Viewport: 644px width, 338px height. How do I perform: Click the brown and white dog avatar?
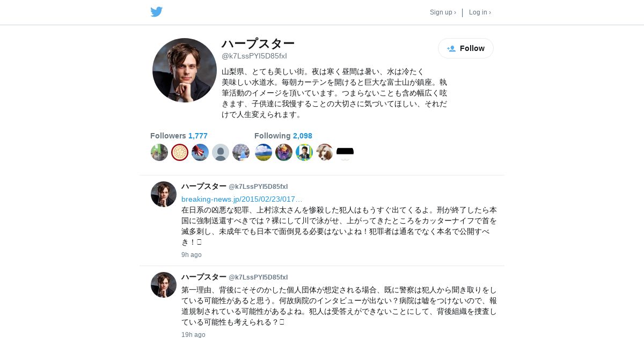coord(325,152)
